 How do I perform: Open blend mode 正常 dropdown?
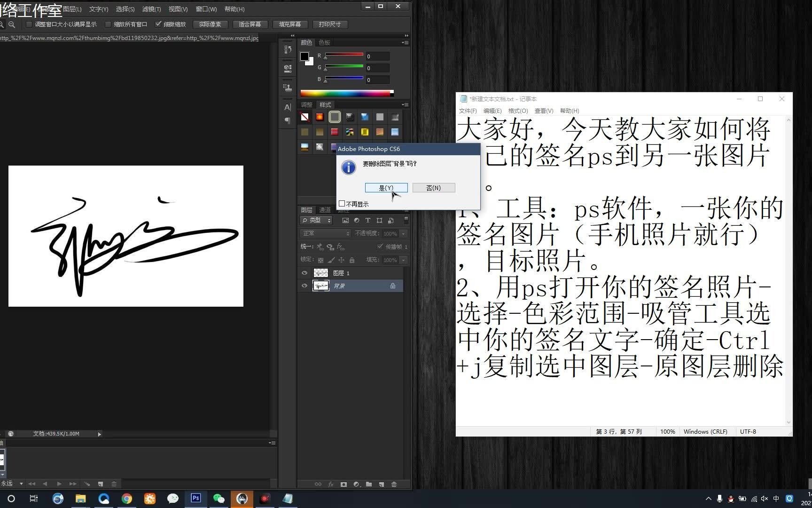(x=325, y=233)
